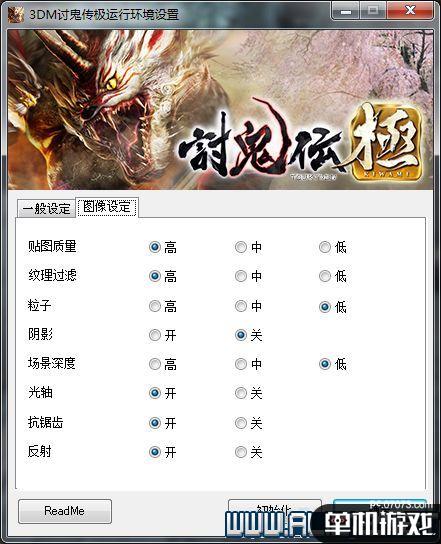Set 粒子 to 高
Viewport: 441px width, 544px height.
[x=163, y=306]
